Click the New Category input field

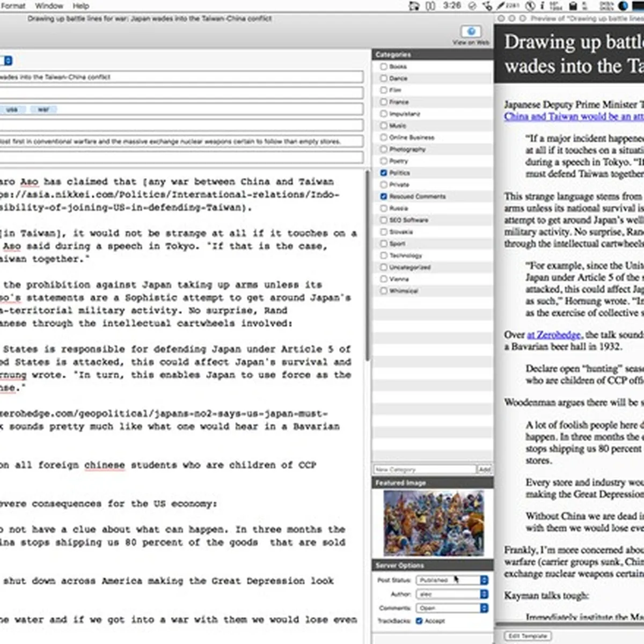[425, 469]
